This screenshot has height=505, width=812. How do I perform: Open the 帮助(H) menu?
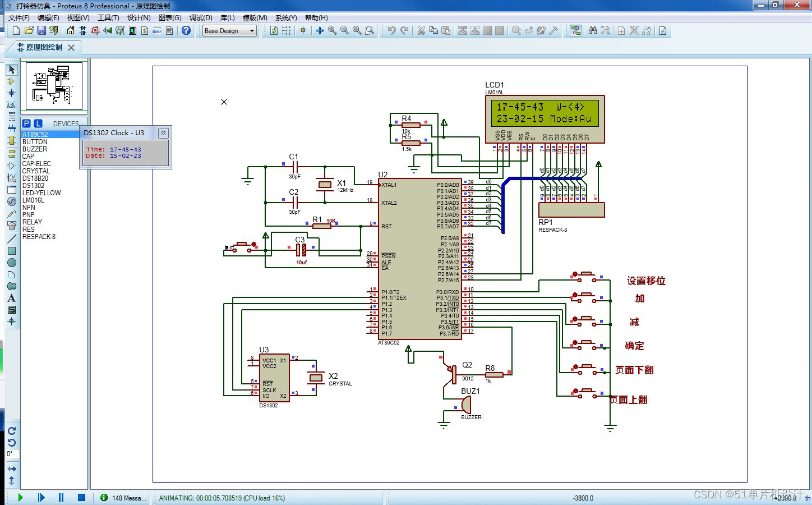[316, 18]
